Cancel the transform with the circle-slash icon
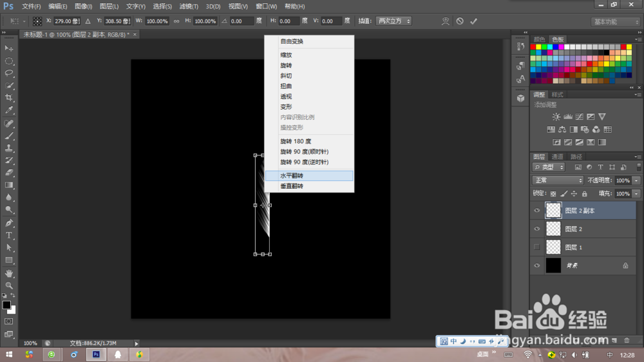Viewport: 644px width, 362px height. pyautogui.click(x=460, y=21)
